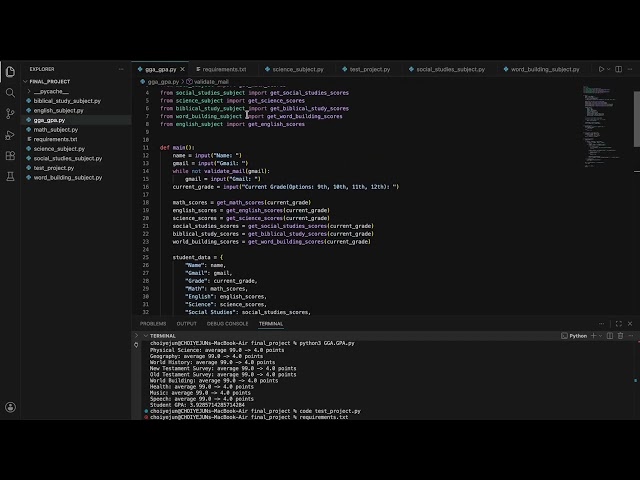Screen dimensions: 640x480
Task: Open the Extensions view
Action: click(10, 156)
